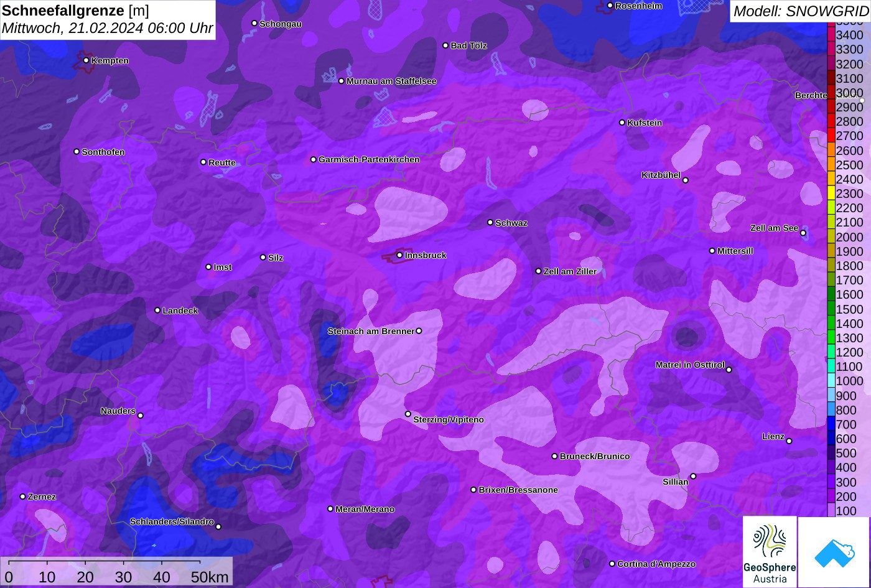Screen dimensions: 871x588
Task: Click the 2700 m red legend swatch
Action: tap(831, 136)
